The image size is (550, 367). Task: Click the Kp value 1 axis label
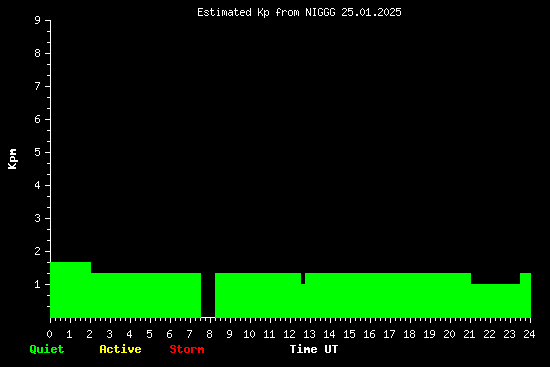point(38,284)
